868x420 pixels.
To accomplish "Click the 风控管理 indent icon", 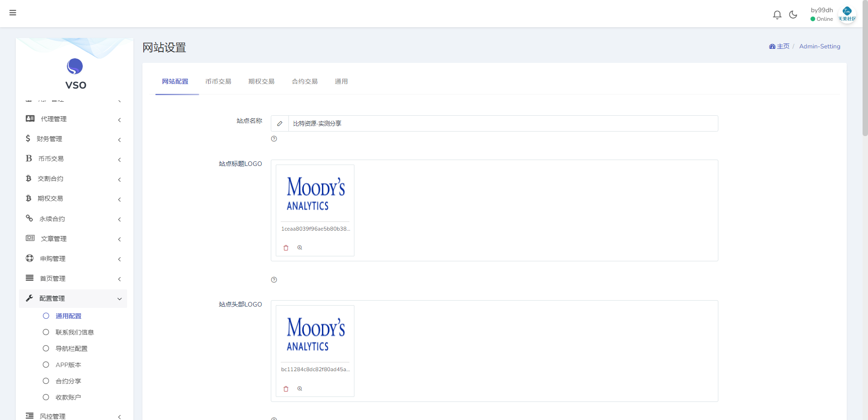I will 30,416.
